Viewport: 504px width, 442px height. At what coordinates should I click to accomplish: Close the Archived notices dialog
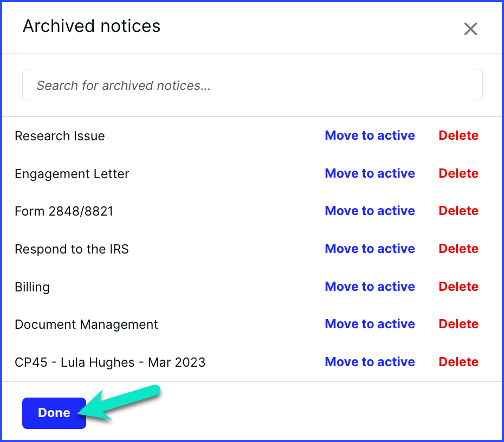point(470,29)
